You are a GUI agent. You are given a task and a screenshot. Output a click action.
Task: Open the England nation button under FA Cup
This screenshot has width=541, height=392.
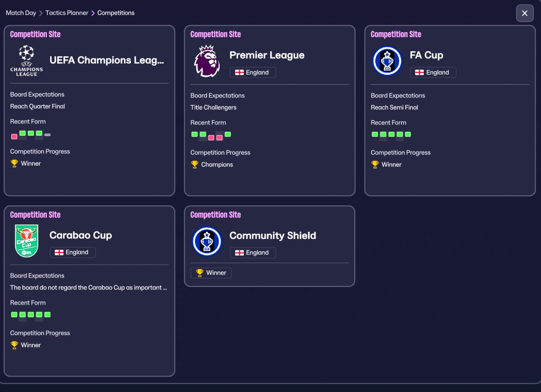coord(433,72)
